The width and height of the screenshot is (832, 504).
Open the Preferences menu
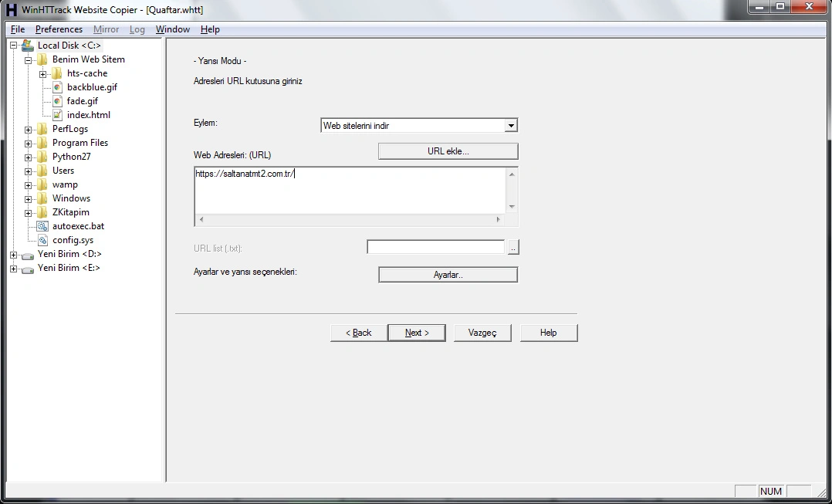point(59,29)
